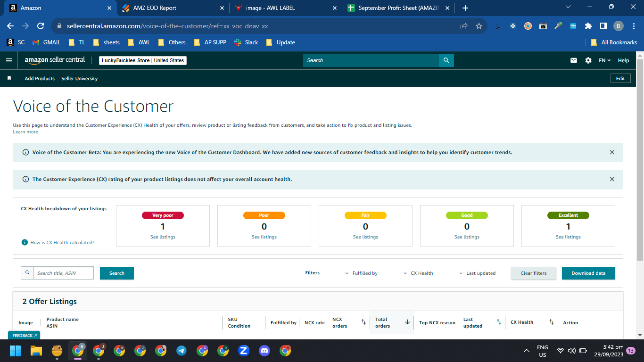
Task: Open the AP SUPP bookmarks folder
Action: 210,42
